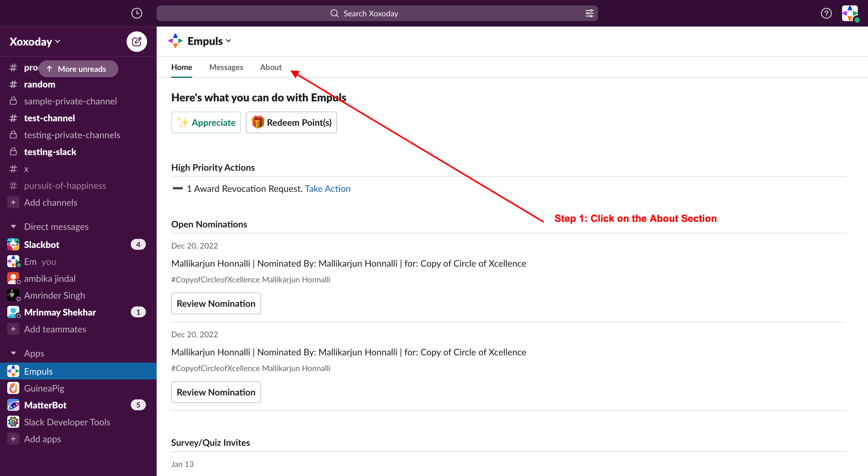Open the Mrinmay Shekhar conversation

[78, 312]
